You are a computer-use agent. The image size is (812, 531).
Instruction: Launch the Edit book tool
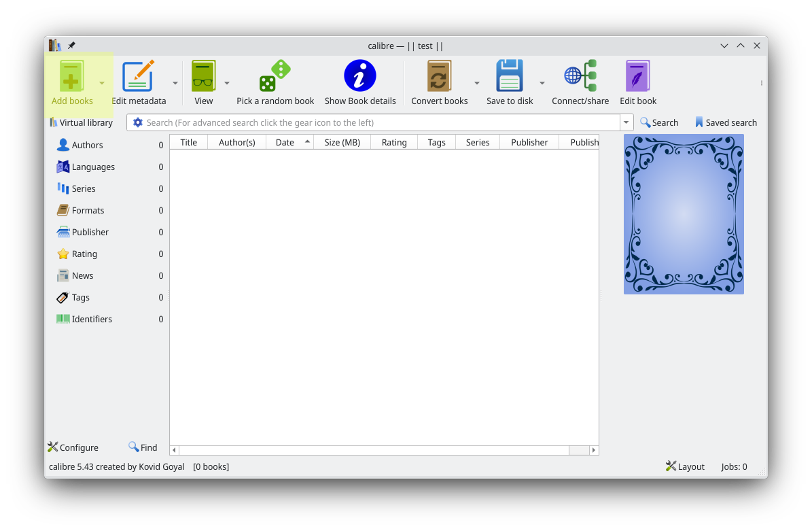(637, 76)
